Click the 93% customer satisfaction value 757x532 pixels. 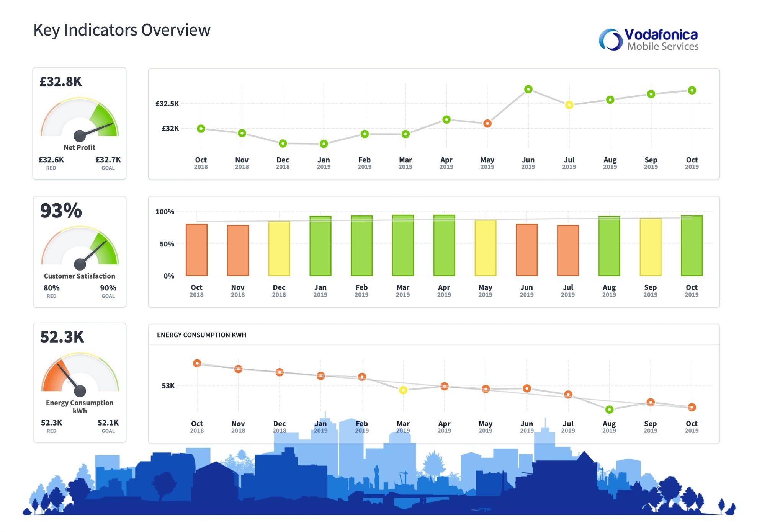point(61,211)
